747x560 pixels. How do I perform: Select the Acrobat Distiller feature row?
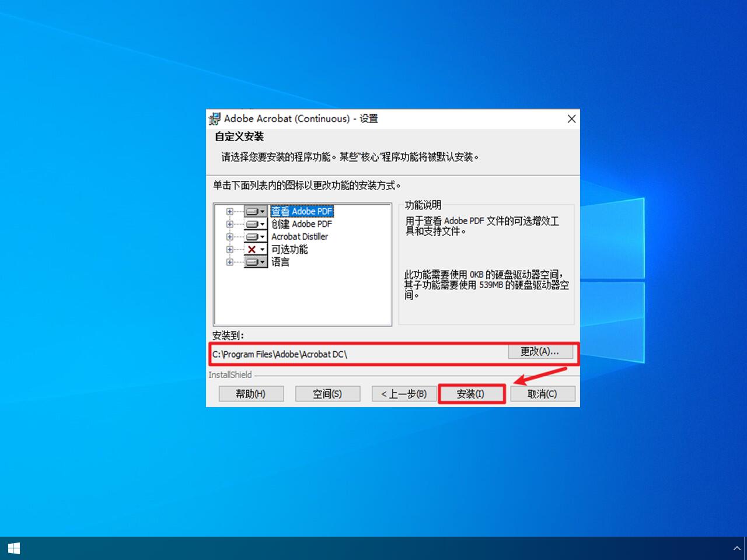coord(299,237)
